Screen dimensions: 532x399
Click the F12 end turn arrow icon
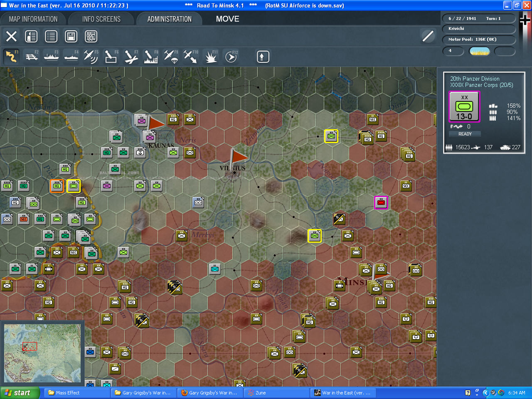coord(231,57)
